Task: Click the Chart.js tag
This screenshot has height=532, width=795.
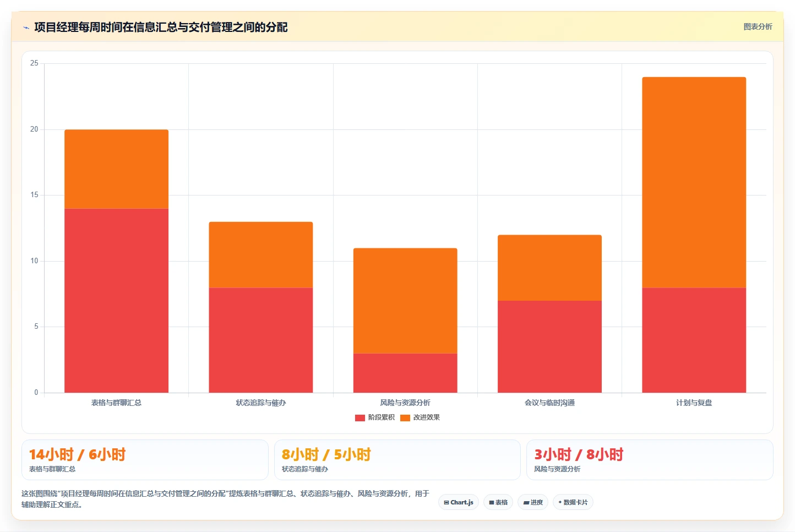Action: [x=459, y=502]
